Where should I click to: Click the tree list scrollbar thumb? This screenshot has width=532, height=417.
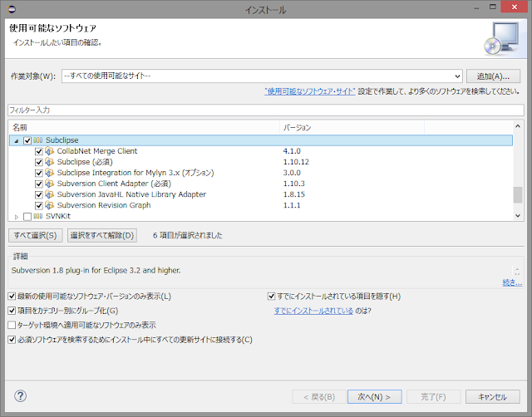pos(517,194)
